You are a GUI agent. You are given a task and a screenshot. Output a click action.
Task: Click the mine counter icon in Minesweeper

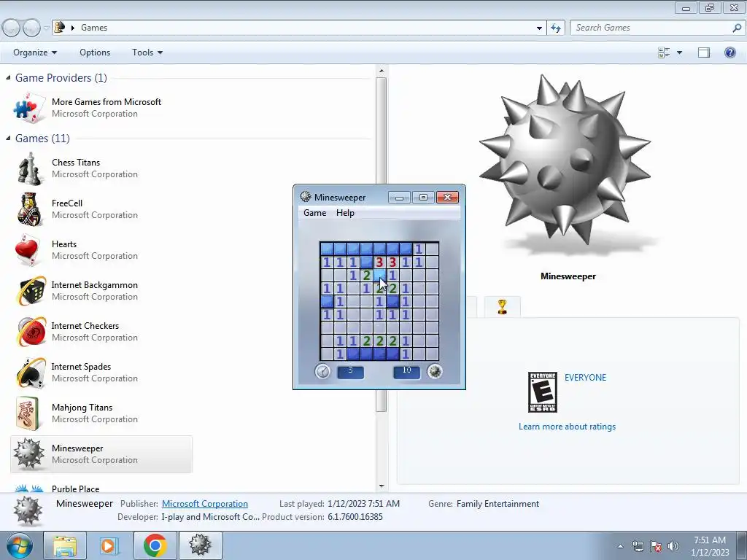435,371
